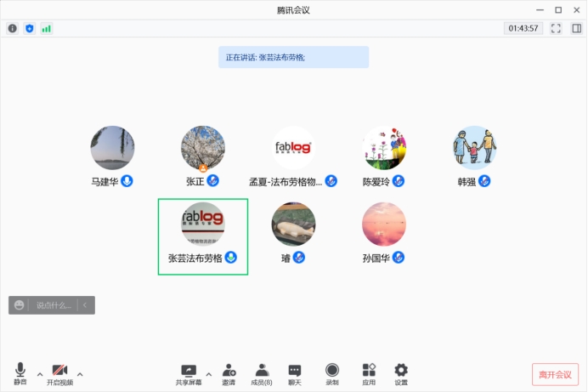Mute the microphone (静音)
The height and width of the screenshot is (392, 588).
(20, 373)
